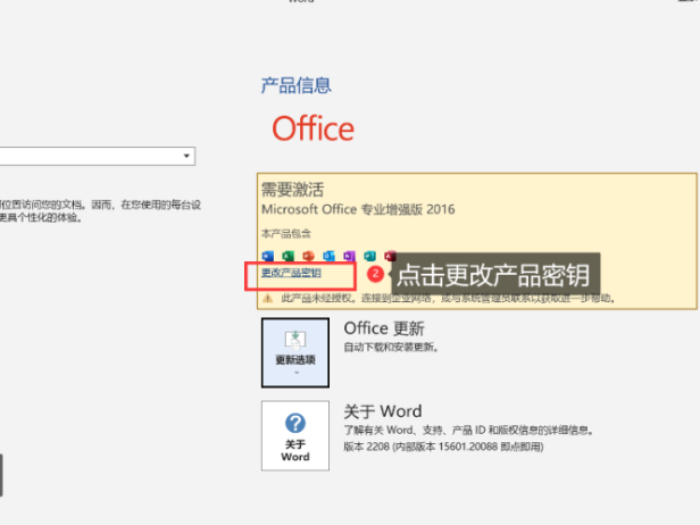Click the Access app icon

click(x=390, y=256)
